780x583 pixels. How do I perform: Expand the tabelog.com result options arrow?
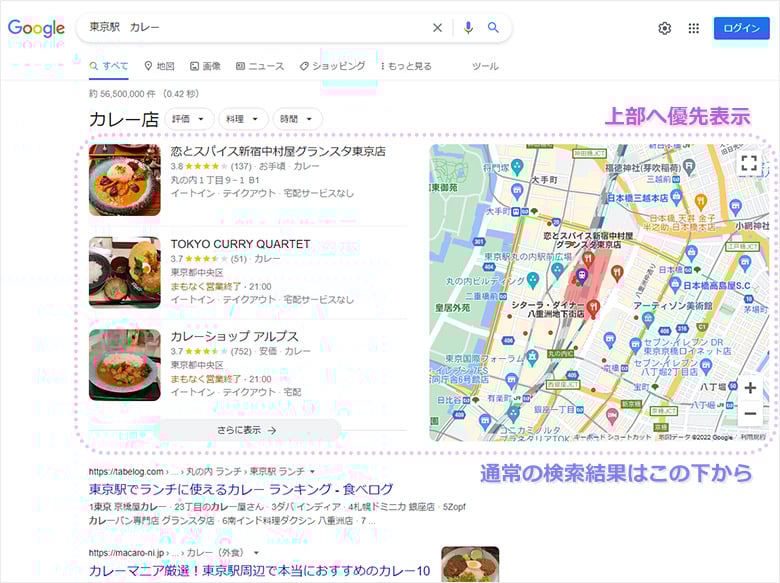point(312,472)
